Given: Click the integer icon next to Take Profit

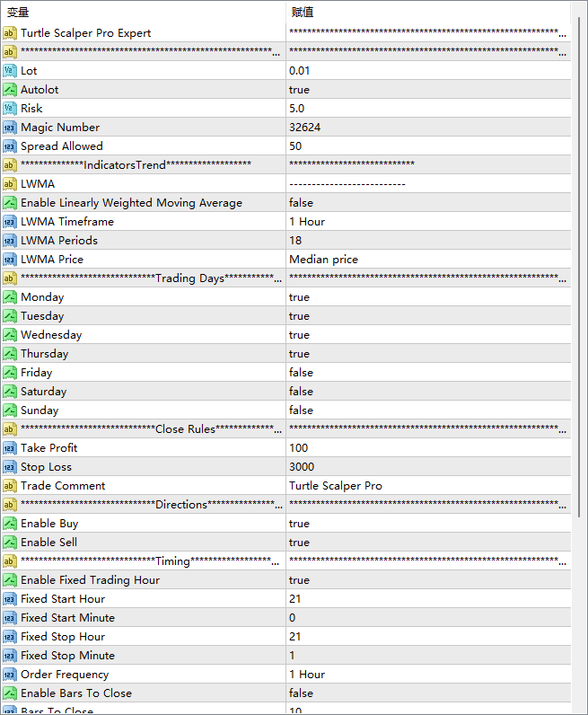Looking at the screenshot, I should (x=10, y=448).
